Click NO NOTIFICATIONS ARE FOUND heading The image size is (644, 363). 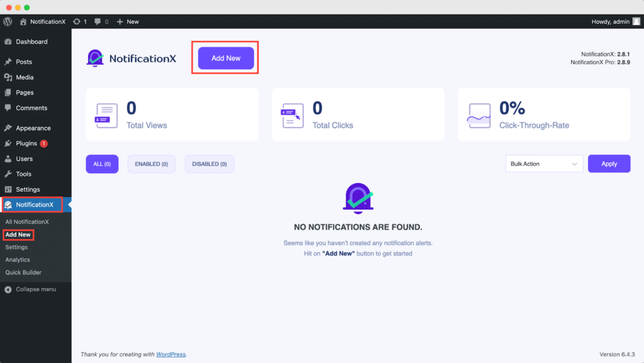point(358,227)
